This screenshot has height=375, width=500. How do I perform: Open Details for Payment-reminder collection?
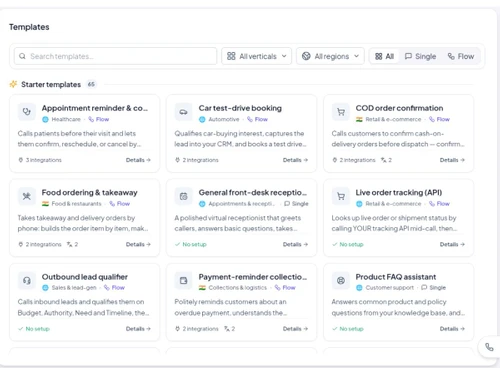[295, 329]
